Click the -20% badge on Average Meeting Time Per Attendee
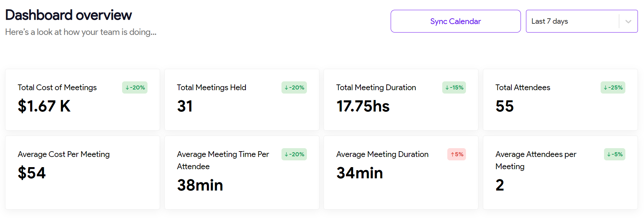Screen dimensions: 644x219 pos(294,154)
